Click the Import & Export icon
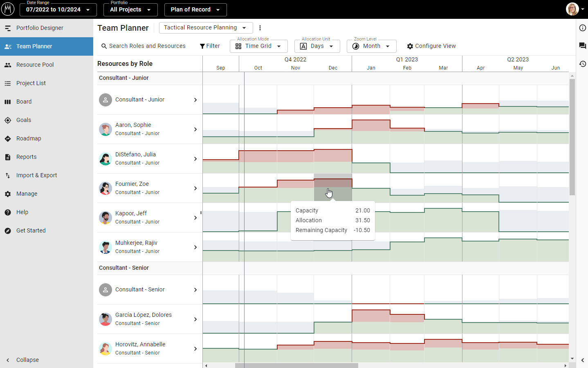Image resolution: width=588 pixels, height=368 pixels. tap(7, 175)
